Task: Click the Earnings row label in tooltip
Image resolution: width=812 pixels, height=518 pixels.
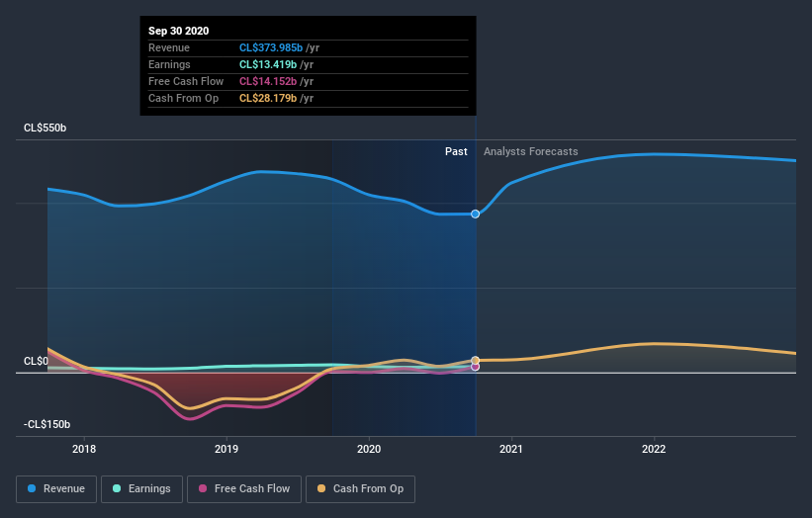Action: tap(169, 64)
